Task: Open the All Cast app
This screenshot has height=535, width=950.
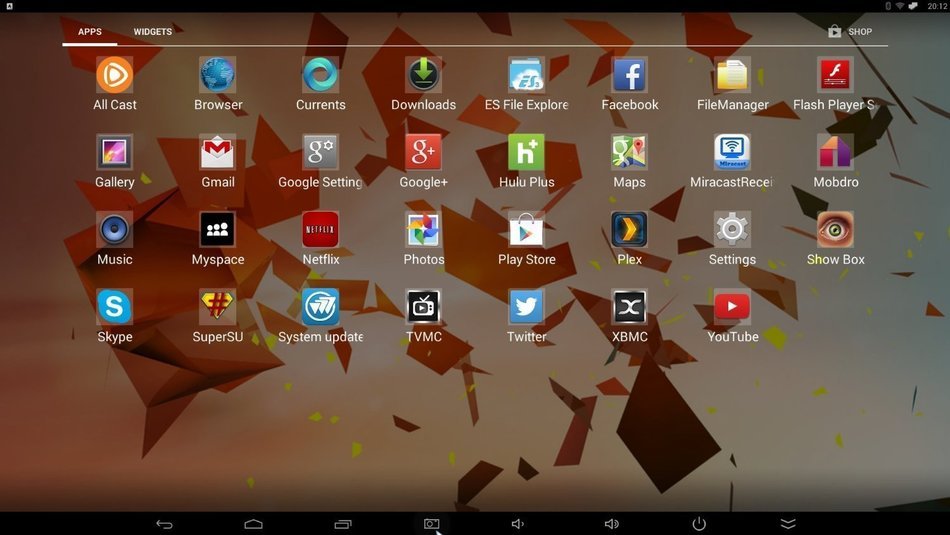Action: pos(115,75)
